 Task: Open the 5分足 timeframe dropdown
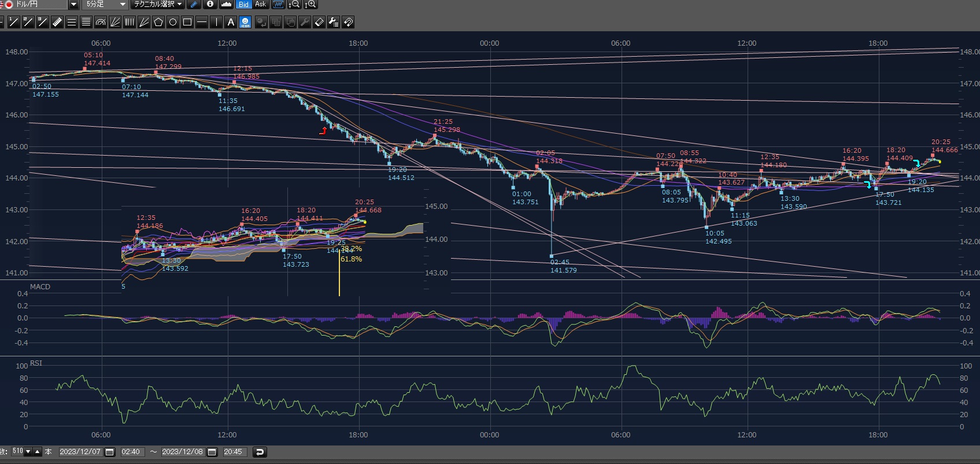point(123,5)
